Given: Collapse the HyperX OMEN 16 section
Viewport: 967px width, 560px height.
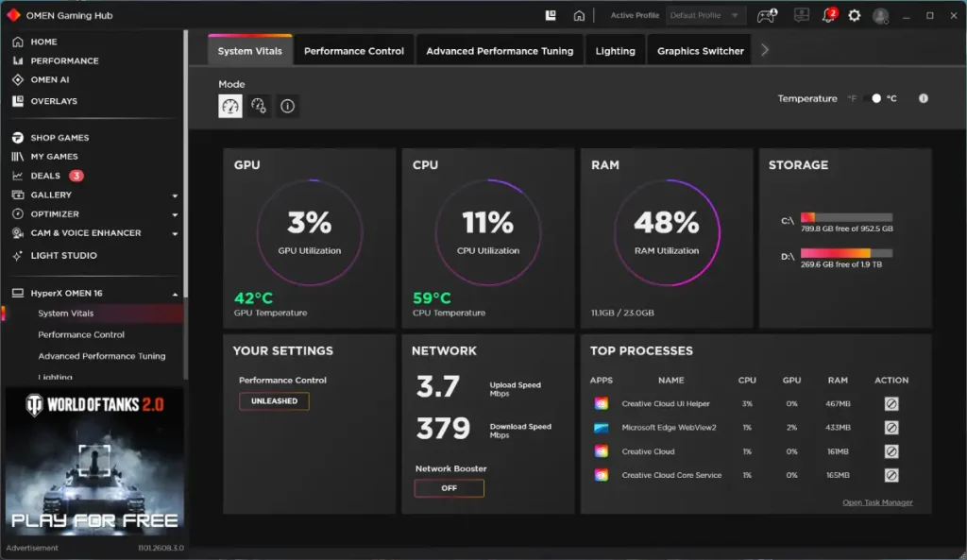Looking at the screenshot, I should coord(175,295).
